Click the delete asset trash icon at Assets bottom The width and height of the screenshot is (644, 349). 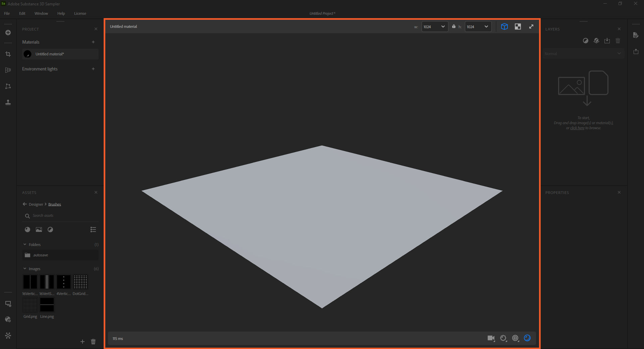coord(93,342)
